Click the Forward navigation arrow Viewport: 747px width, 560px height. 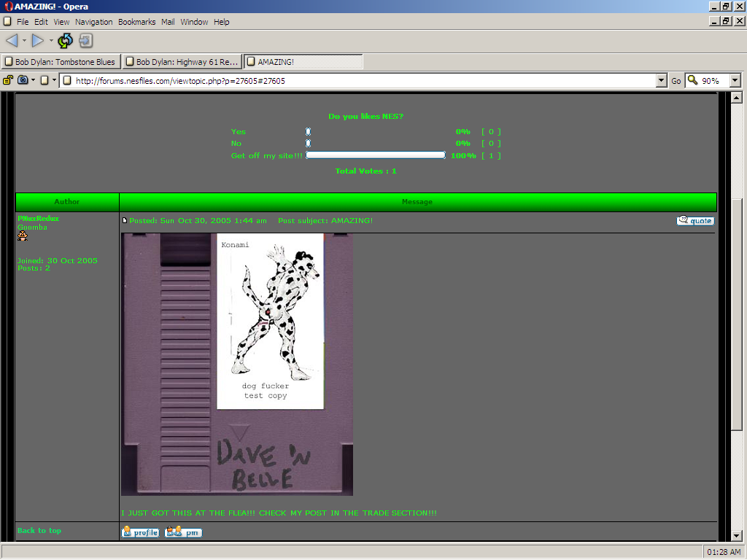click(x=38, y=41)
